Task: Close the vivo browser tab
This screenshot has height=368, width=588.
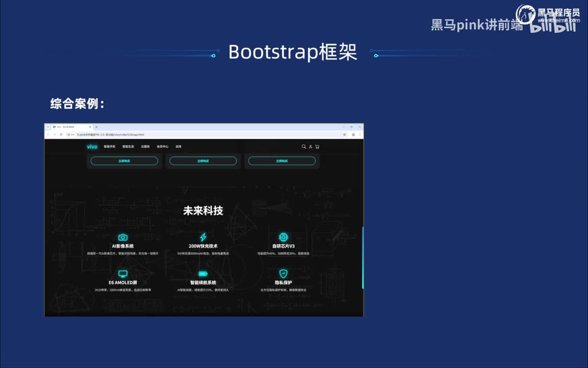Action: point(90,127)
